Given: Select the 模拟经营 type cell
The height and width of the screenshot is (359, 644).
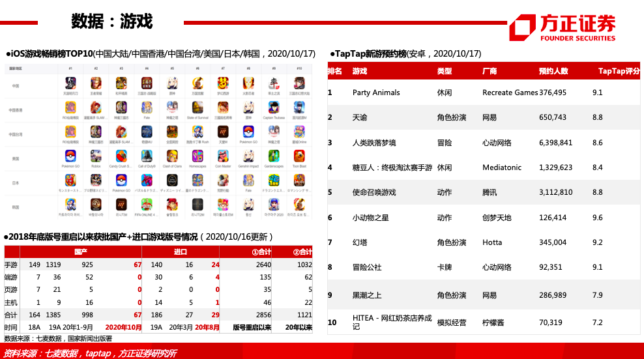Looking at the screenshot, I should click(x=452, y=323).
